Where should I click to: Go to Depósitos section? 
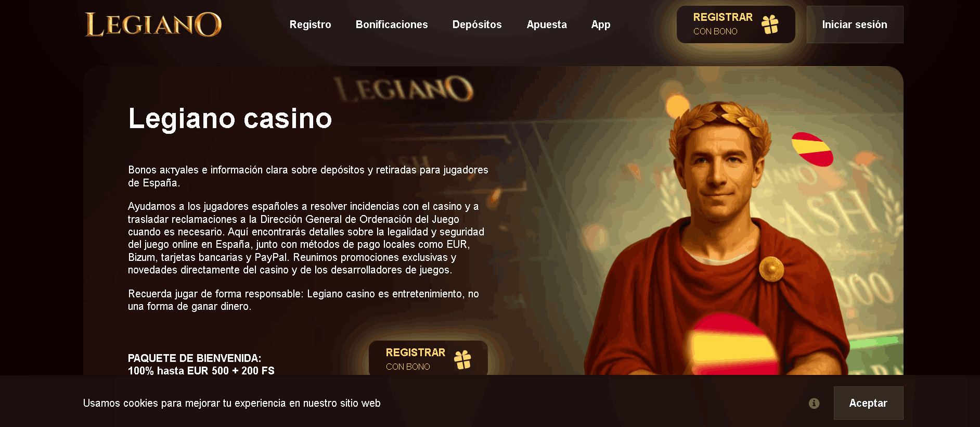(477, 24)
